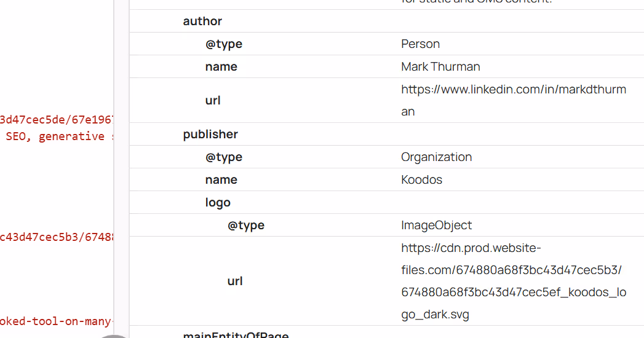Screen dimensions: 644x338
Task: Open the koodos_logo_dark.svg CDN URL
Action: click(514, 281)
